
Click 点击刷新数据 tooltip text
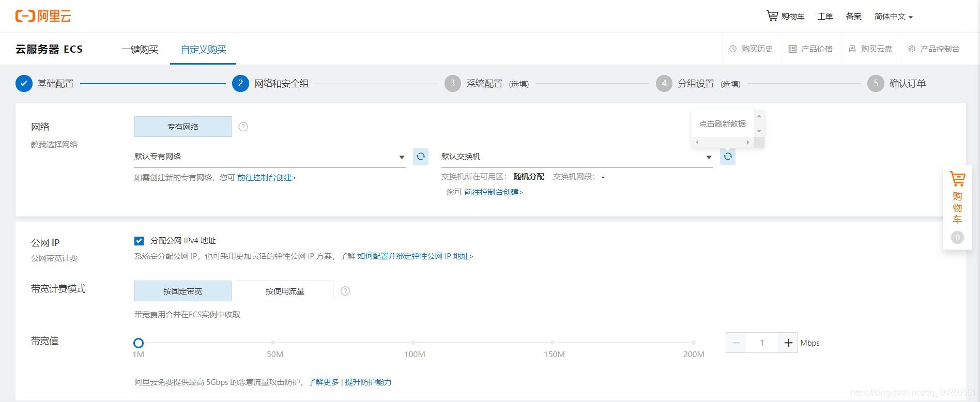tap(723, 124)
